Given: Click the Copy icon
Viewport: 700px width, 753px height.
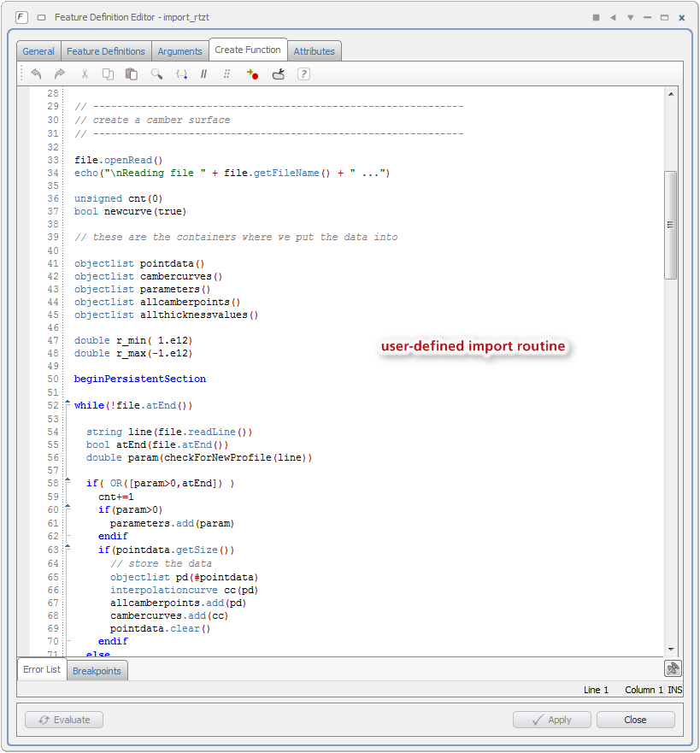Looking at the screenshot, I should pyautogui.click(x=108, y=74).
